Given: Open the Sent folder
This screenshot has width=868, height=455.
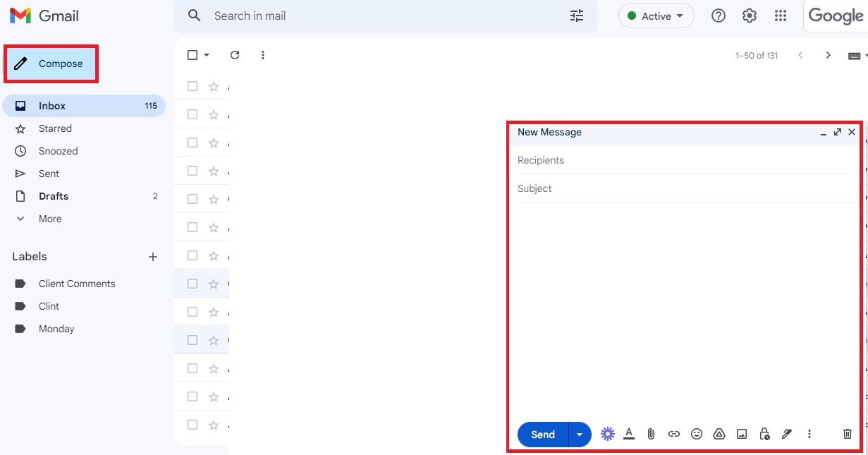Looking at the screenshot, I should click(x=83, y=174).
